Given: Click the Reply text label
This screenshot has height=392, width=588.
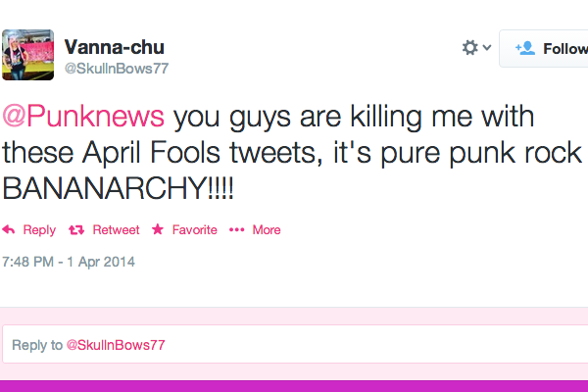Looking at the screenshot, I should 39,230.
